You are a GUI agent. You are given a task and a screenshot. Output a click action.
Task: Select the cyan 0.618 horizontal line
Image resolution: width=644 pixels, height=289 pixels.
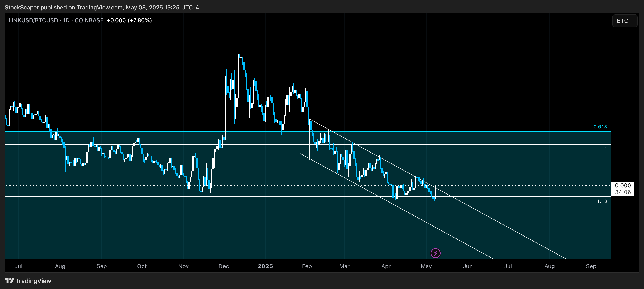[308, 131]
